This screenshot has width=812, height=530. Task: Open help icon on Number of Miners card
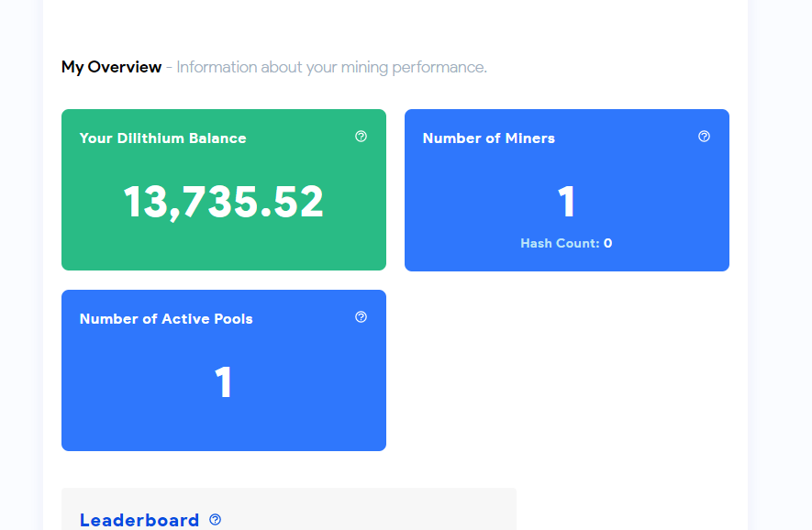point(704,136)
